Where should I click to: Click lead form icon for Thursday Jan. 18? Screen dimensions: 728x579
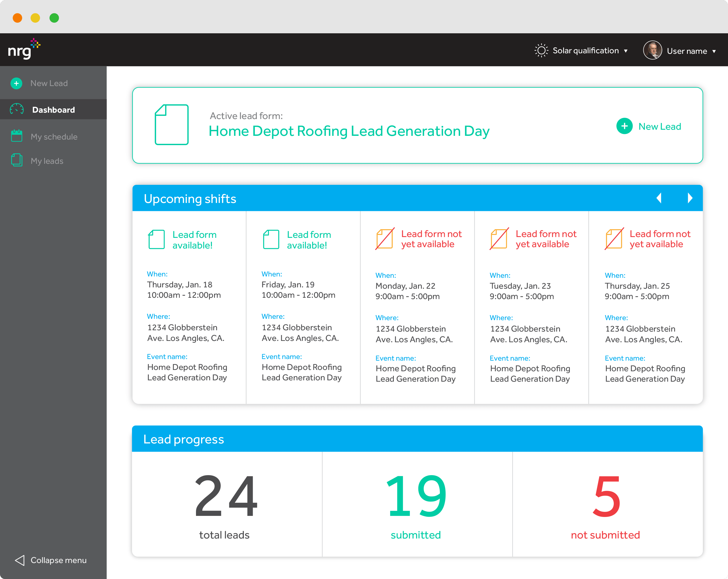[x=156, y=239]
